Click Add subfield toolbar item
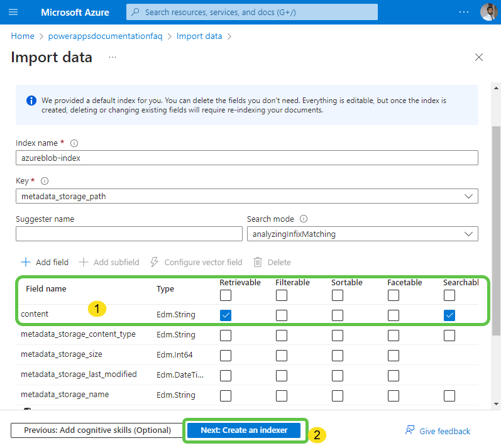This screenshot has width=501, height=448. (109, 262)
